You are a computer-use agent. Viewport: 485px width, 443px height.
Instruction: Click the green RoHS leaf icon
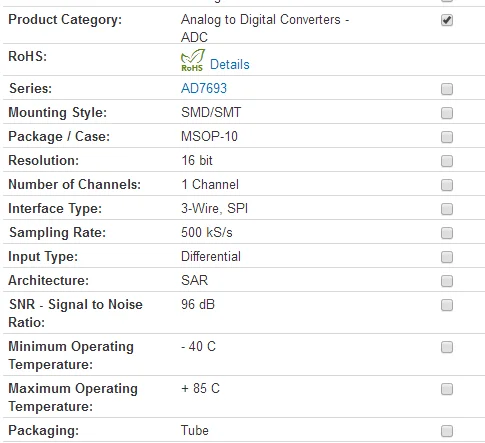192,60
